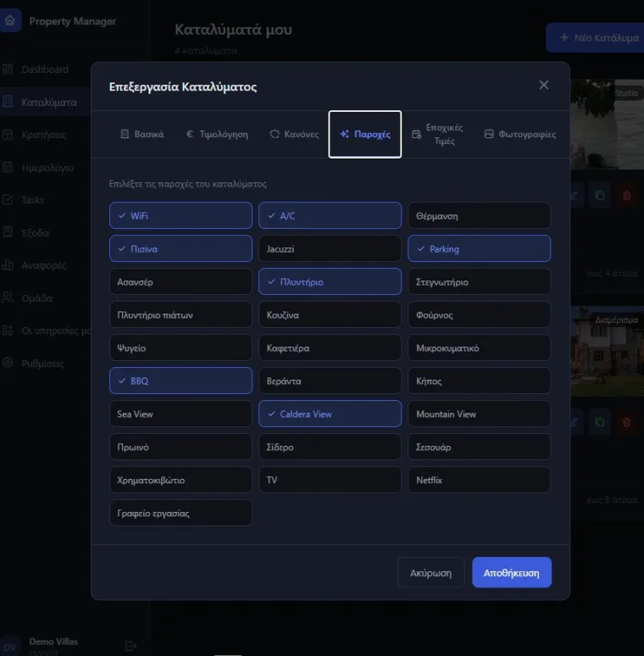
Task: Open Καταλύματα in the sidebar
Action: click(45, 102)
